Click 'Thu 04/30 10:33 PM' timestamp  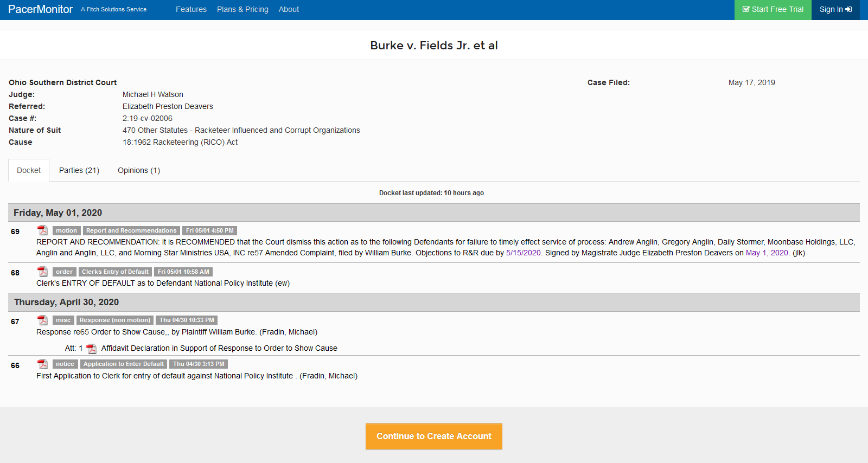187,320
